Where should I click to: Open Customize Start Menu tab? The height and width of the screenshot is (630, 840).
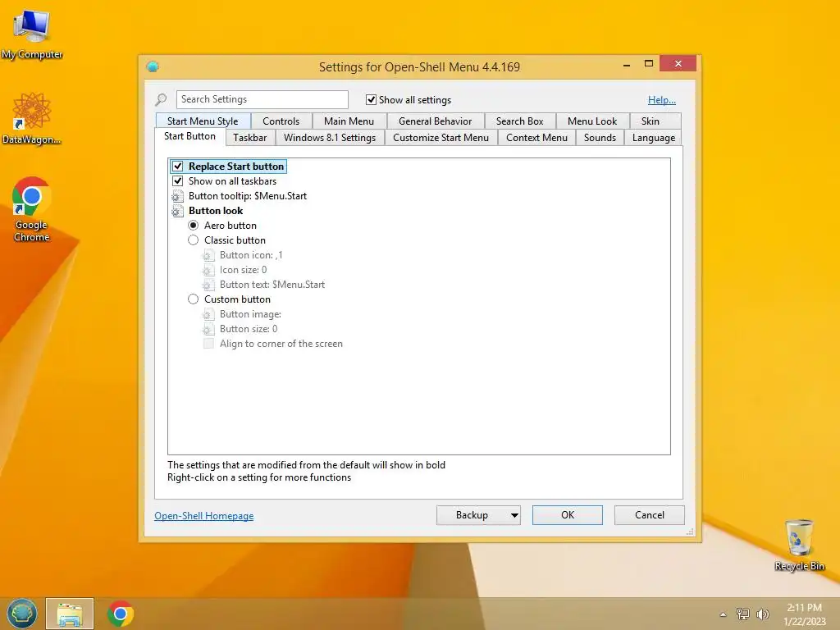pyautogui.click(x=441, y=138)
